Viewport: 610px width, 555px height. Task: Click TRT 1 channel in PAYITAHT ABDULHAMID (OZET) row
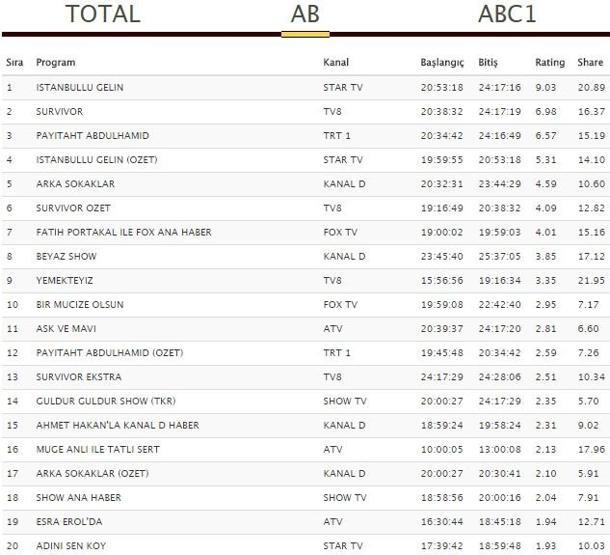[x=337, y=353]
